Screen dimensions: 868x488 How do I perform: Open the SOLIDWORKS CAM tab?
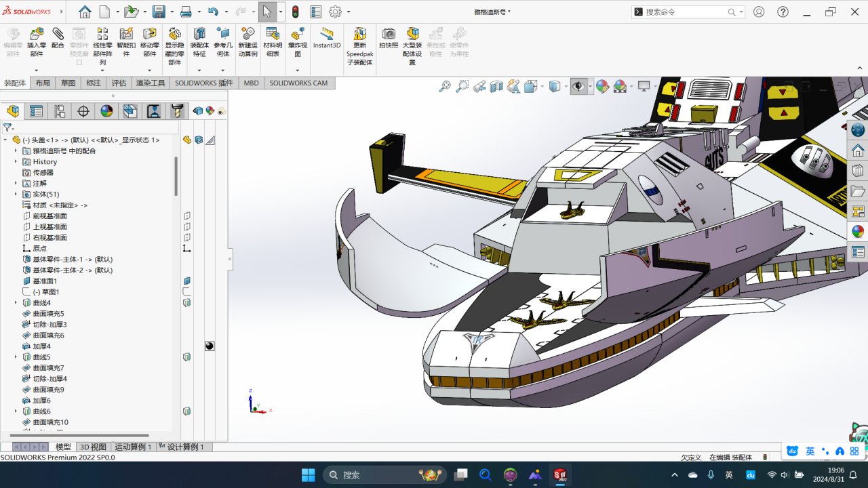[298, 83]
